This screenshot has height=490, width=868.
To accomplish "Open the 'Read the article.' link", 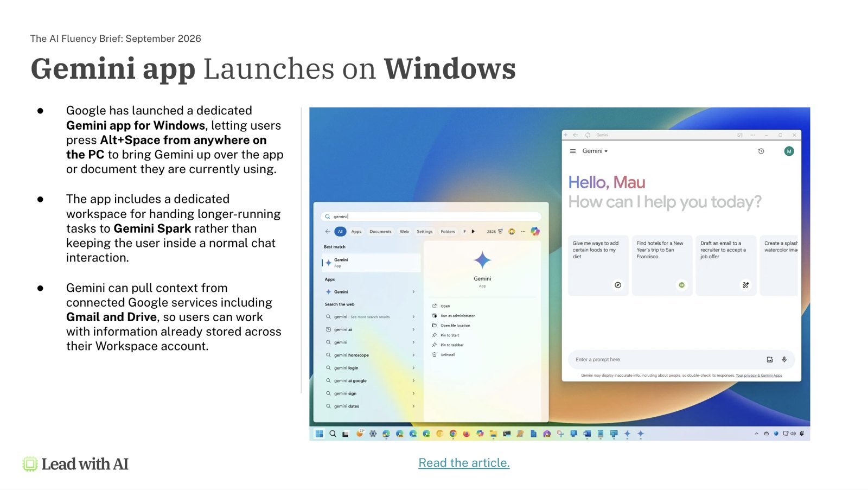I will 464,463.
